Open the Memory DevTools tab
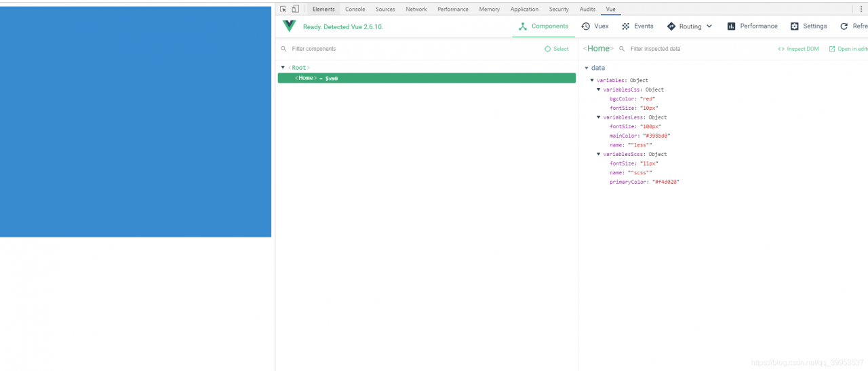The height and width of the screenshot is (371, 868). pyautogui.click(x=489, y=9)
